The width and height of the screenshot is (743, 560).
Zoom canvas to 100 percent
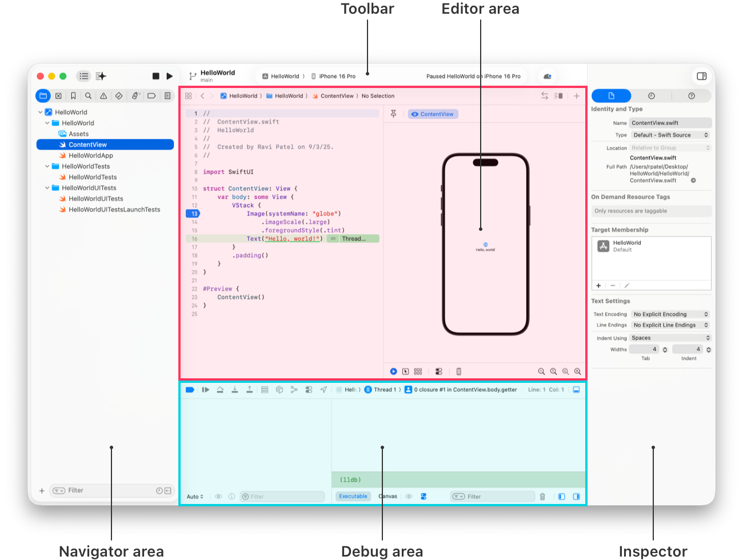[x=553, y=371]
